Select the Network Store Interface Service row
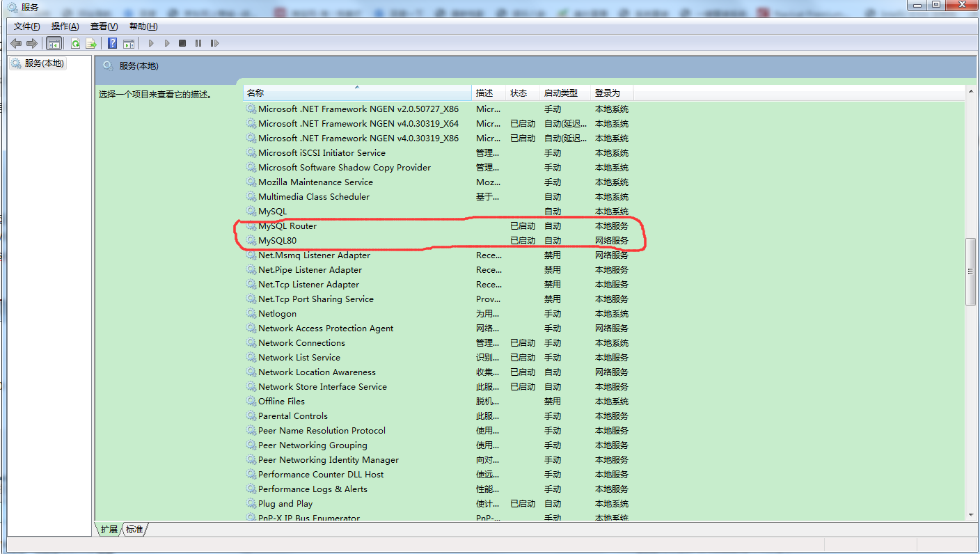 (438, 387)
